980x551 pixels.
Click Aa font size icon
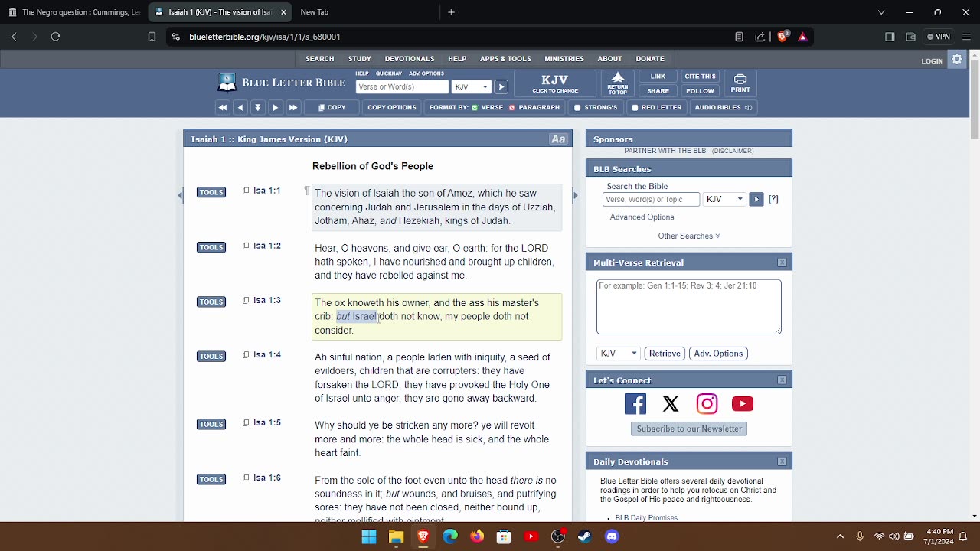558,139
